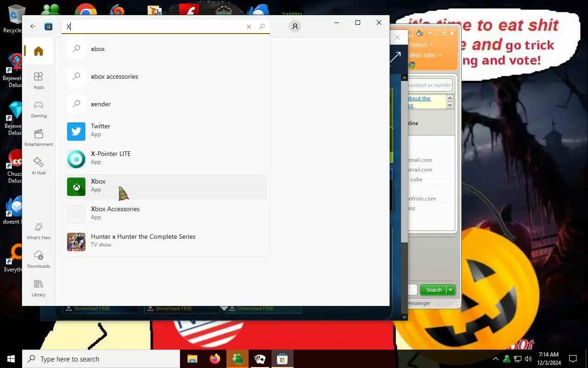The width and height of the screenshot is (588, 368).
Task: Open What's New in the sidebar
Action: click(x=39, y=230)
